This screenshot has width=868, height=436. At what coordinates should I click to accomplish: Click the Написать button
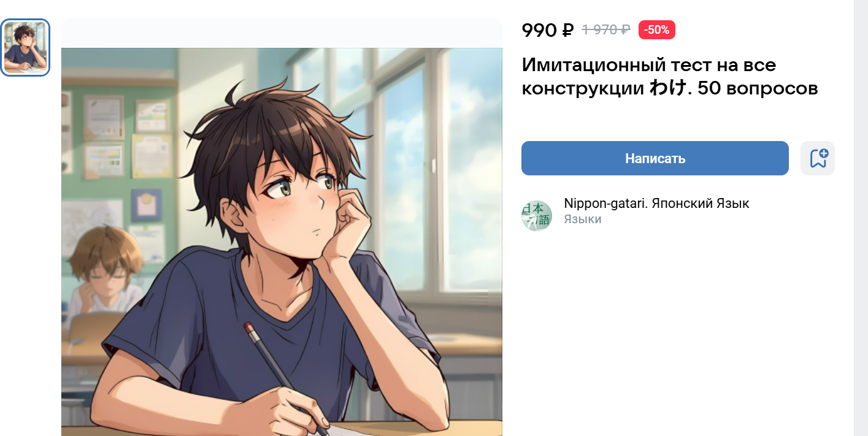tap(655, 158)
